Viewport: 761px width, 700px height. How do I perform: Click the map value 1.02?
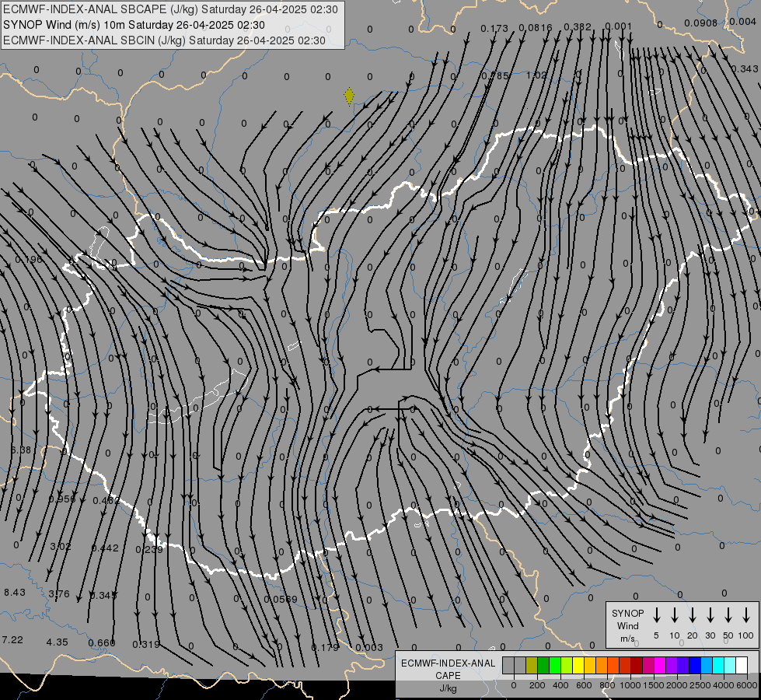[x=536, y=75]
